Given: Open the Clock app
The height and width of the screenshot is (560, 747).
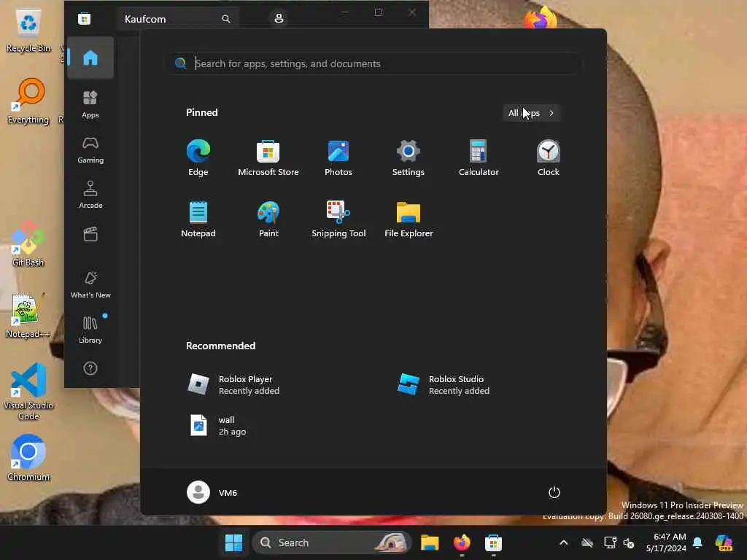Looking at the screenshot, I should pos(549,158).
